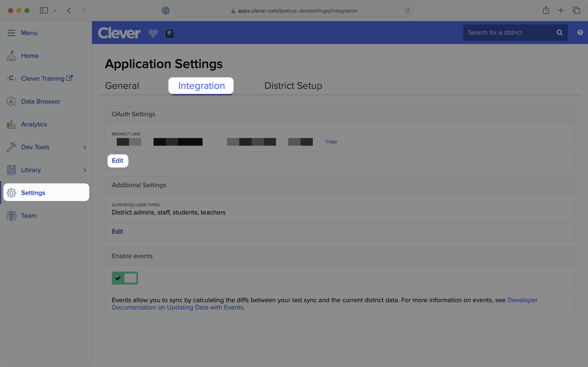Open the hamburger Menu at the top left

[11, 33]
